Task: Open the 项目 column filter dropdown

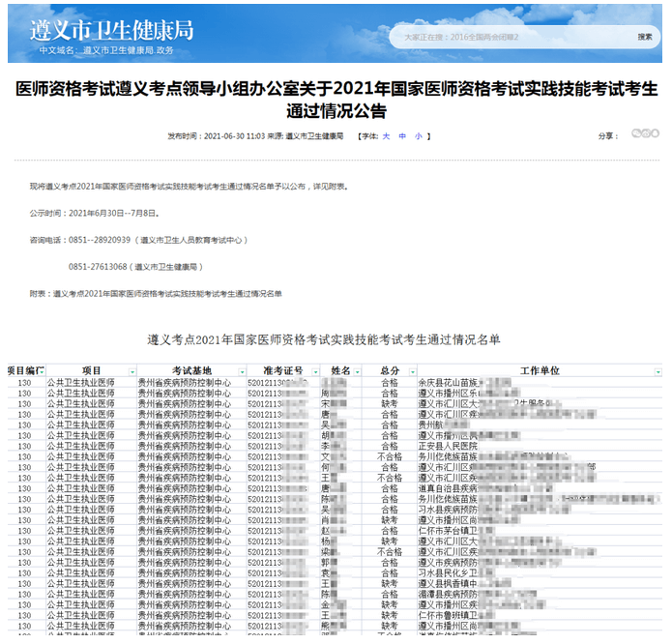Action: coord(131,371)
